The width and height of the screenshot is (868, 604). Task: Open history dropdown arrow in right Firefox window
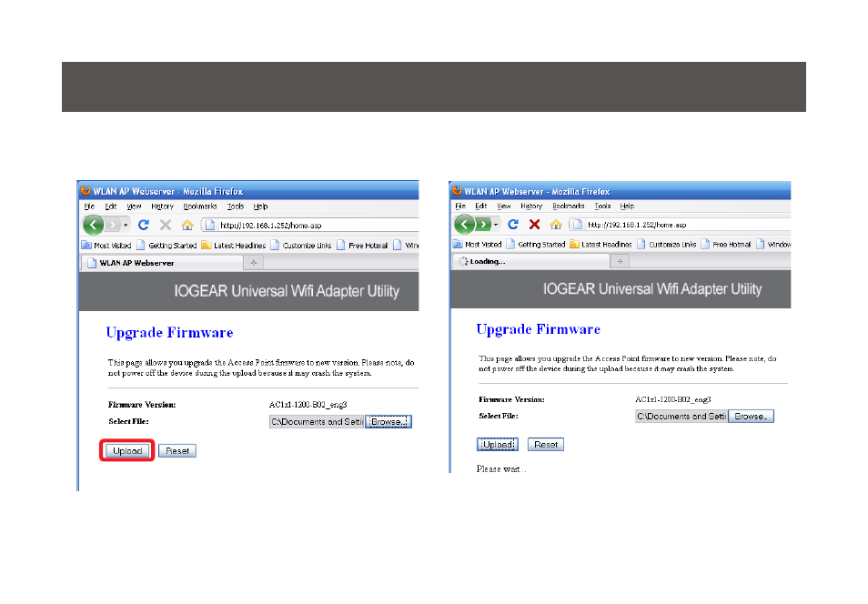496,225
